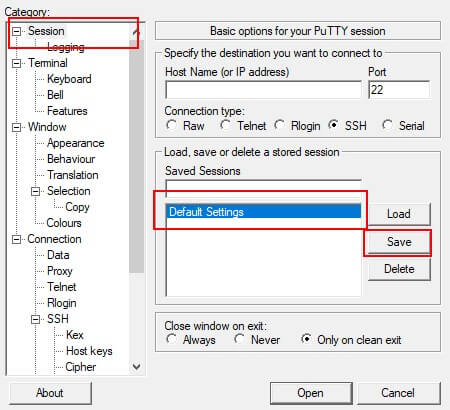Open the Kex category
The image size is (450, 410).
coord(75,335)
